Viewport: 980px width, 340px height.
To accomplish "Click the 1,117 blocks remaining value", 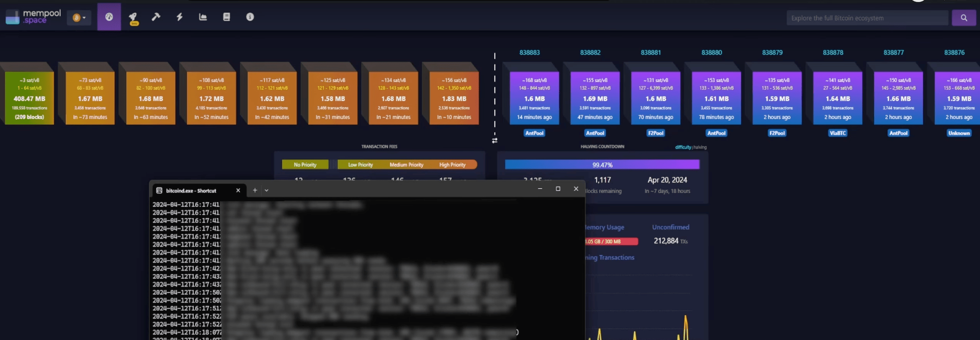I will click(x=603, y=180).
